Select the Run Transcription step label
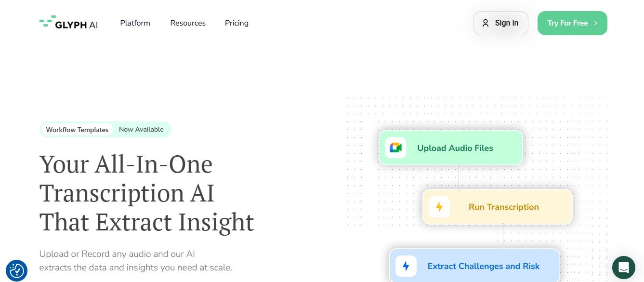The height and width of the screenshot is (282, 644). click(503, 207)
